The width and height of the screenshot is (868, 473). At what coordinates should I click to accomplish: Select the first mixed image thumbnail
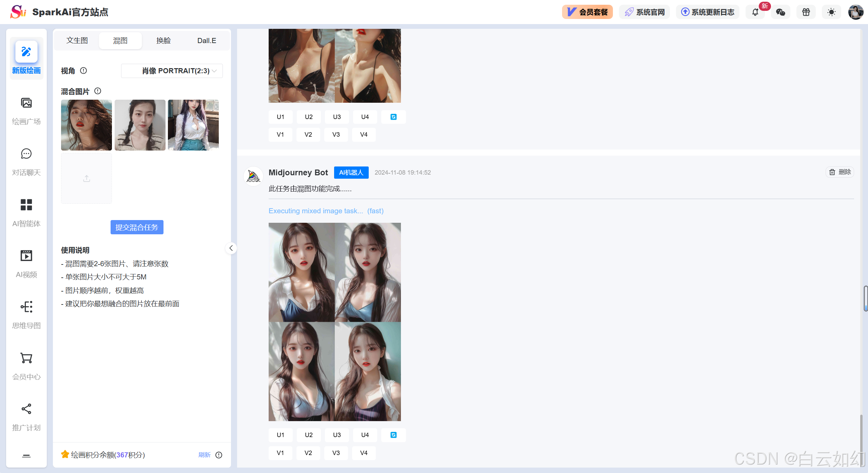[86, 125]
